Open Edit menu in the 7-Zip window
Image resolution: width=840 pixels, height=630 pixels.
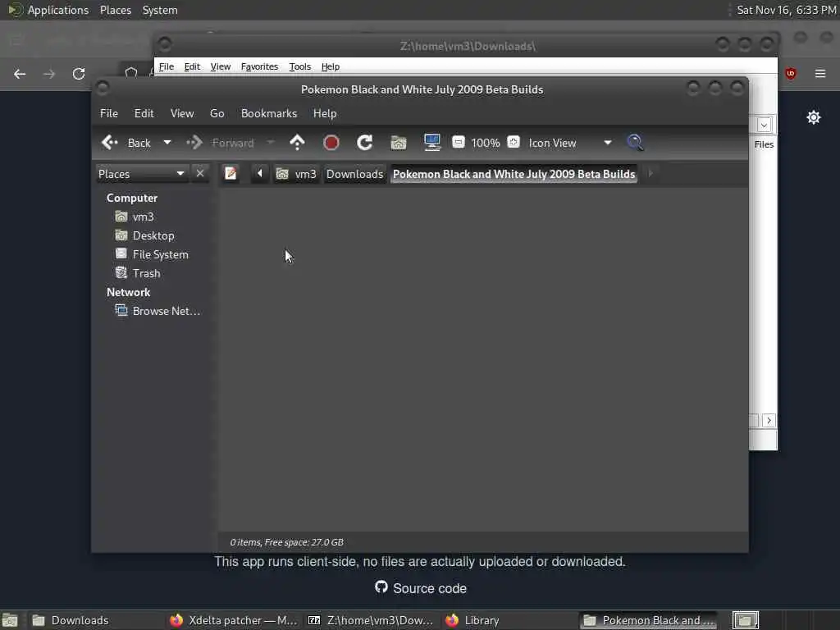click(192, 66)
